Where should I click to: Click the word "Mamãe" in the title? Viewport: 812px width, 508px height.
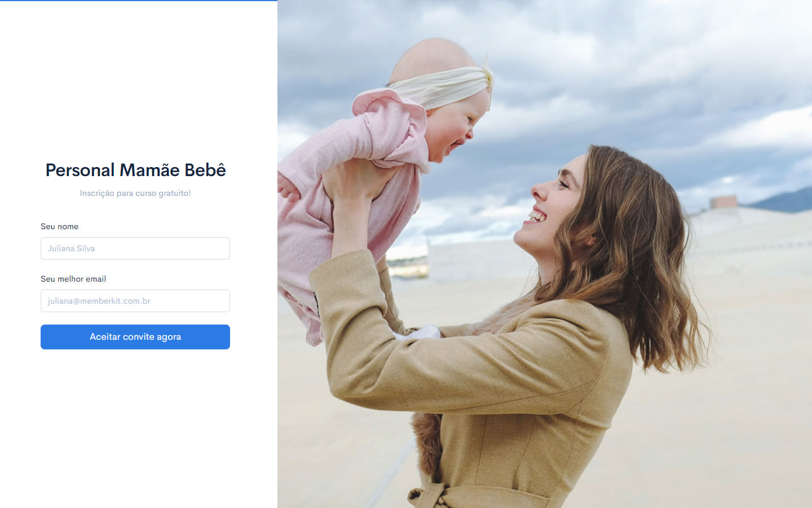149,170
